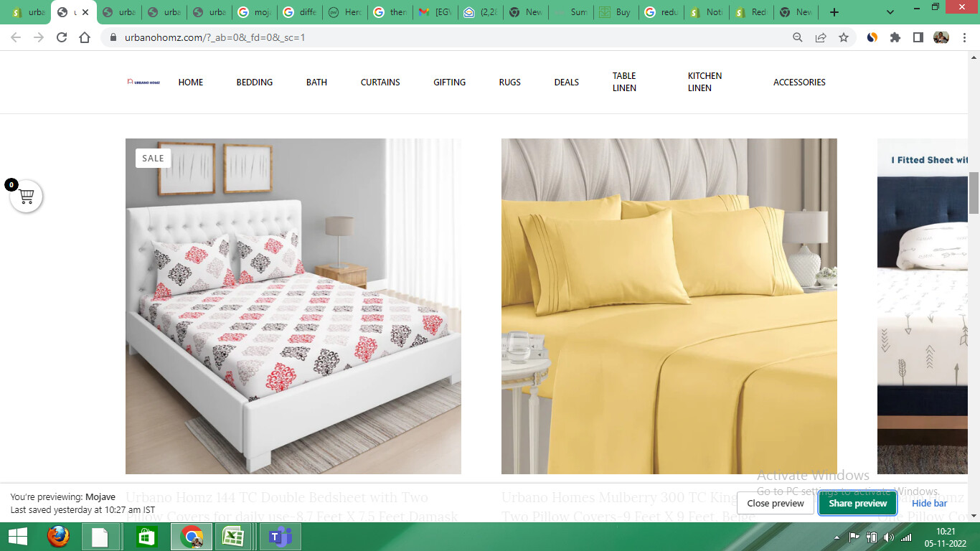The width and height of the screenshot is (980, 551).
Task: Open the shopping cart icon
Action: pyautogui.click(x=27, y=196)
